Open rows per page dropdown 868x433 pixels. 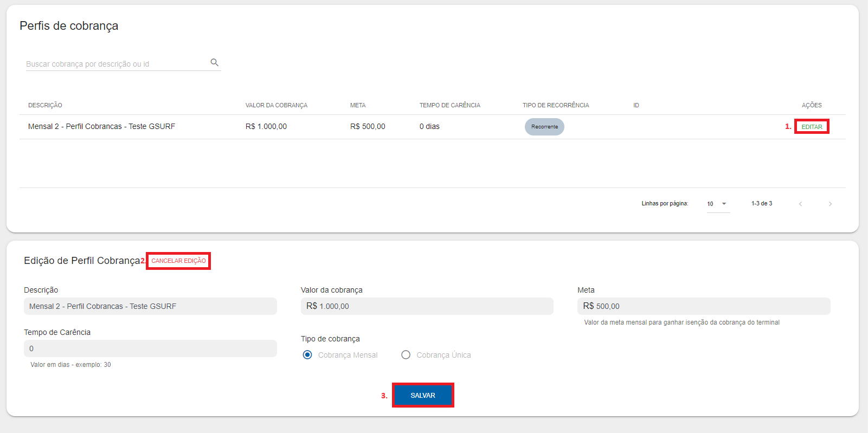pos(718,204)
